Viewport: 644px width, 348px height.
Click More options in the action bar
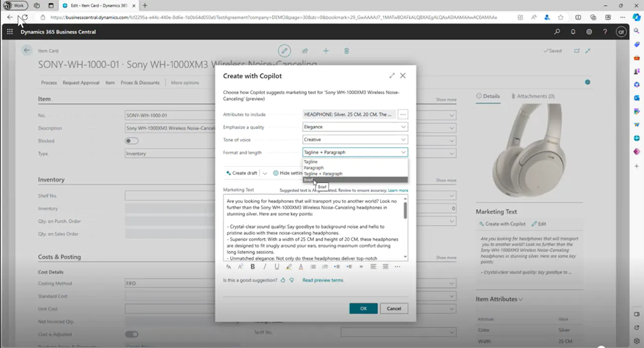[x=185, y=83]
